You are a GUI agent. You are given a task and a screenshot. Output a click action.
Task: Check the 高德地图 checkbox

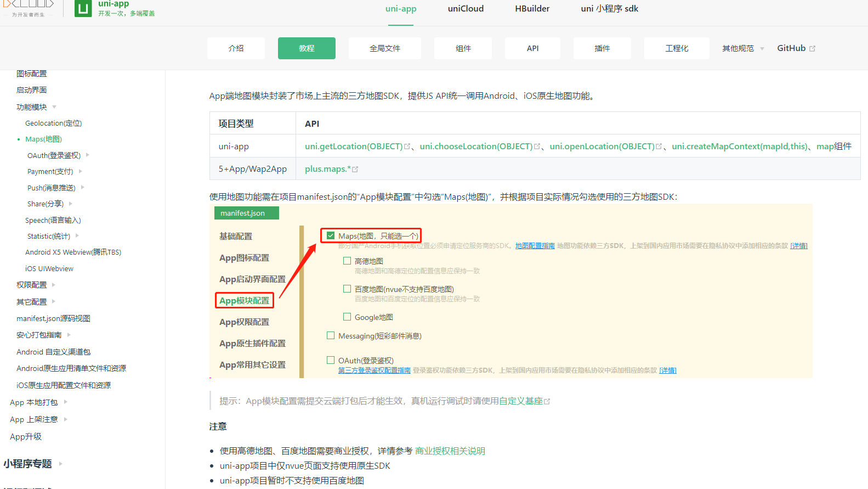[347, 261]
